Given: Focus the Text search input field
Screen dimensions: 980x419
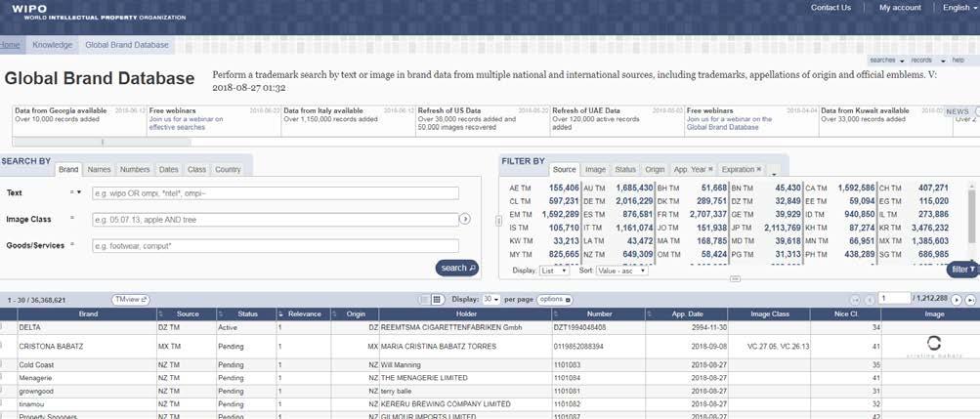Looking at the screenshot, I should (x=275, y=193).
